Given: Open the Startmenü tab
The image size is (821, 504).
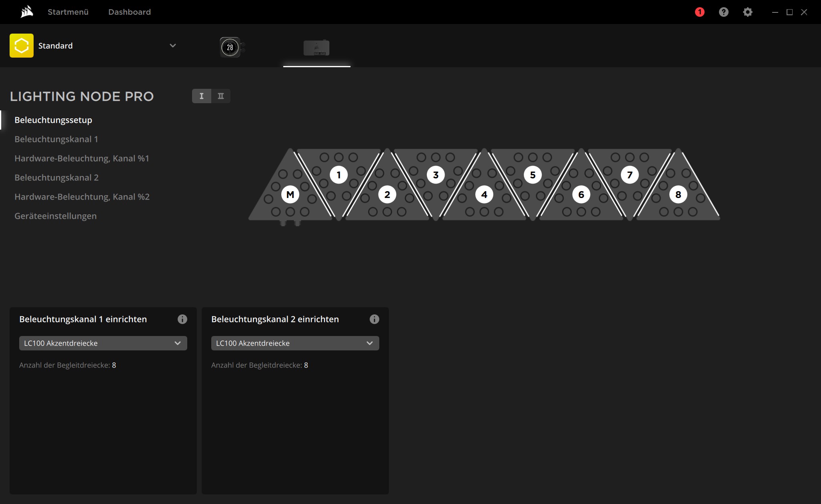Looking at the screenshot, I should coord(68,12).
